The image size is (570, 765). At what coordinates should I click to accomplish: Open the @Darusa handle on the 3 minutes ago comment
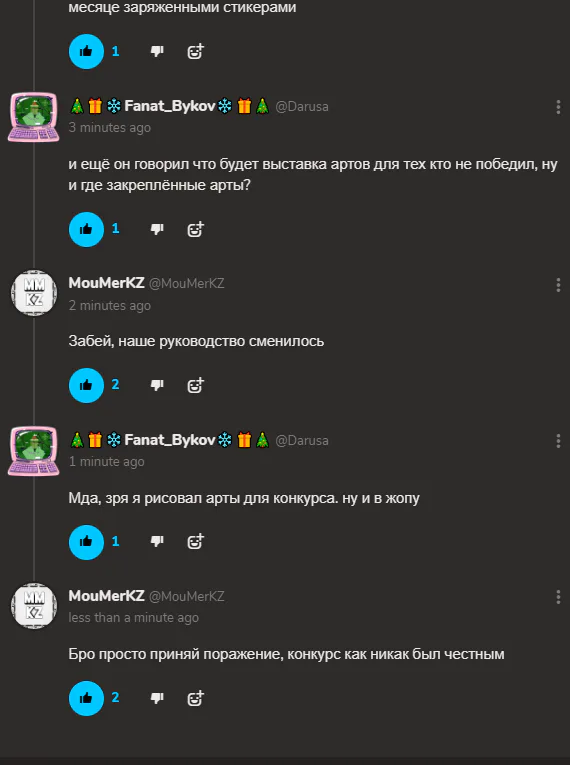click(x=302, y=106)
